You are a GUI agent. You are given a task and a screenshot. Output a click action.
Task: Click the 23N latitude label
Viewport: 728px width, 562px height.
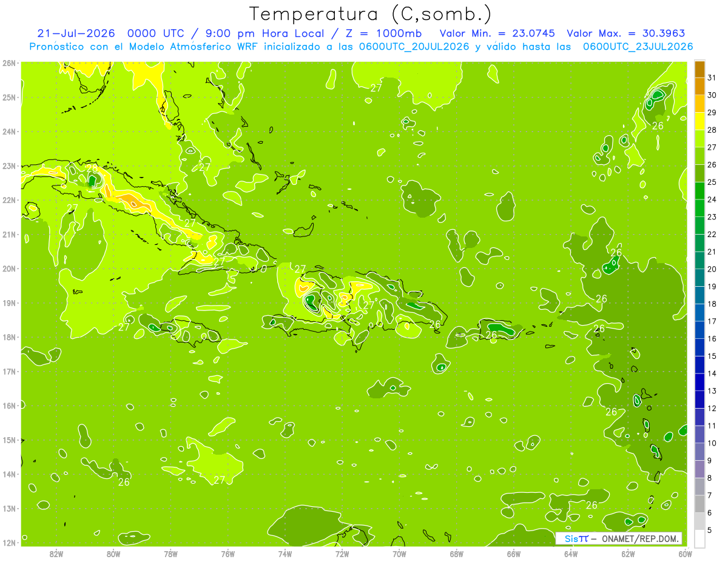tap(9, 166)
